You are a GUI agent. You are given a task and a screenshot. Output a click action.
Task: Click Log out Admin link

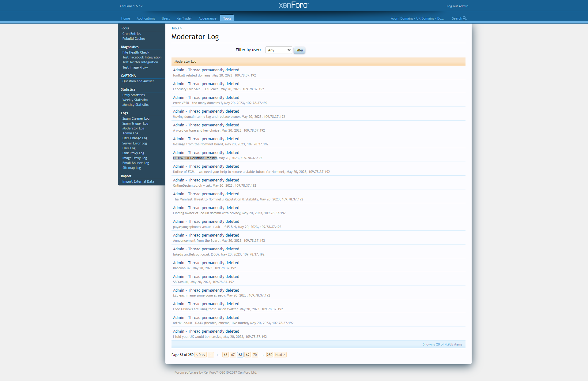[457, 6]
